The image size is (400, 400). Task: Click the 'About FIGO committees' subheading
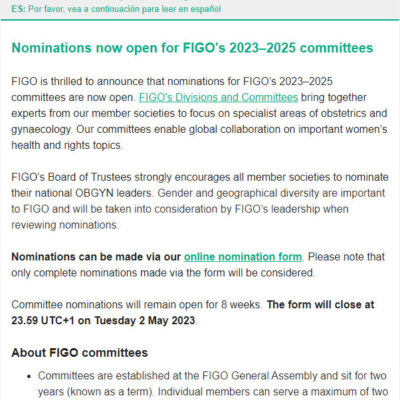[79, 353]
